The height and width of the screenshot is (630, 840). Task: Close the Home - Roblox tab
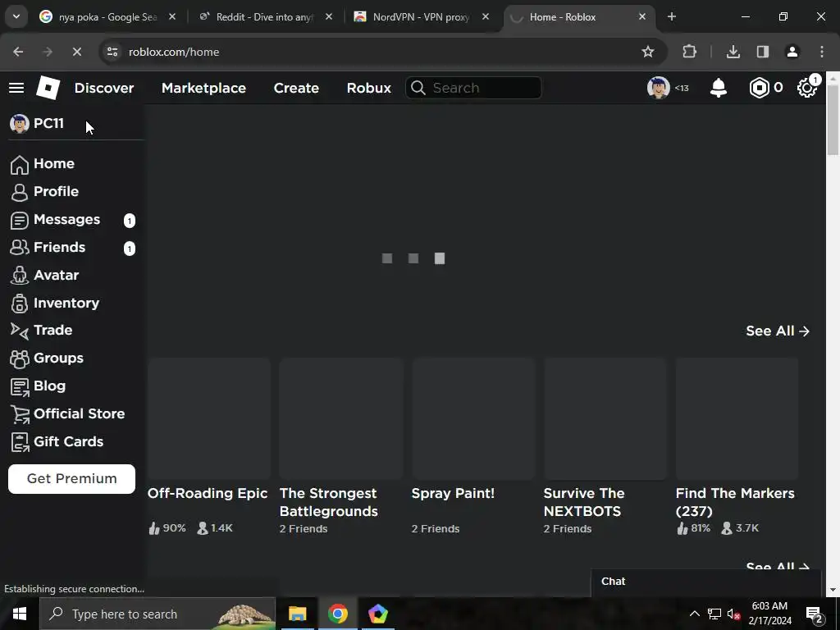[x=641, y=16]
